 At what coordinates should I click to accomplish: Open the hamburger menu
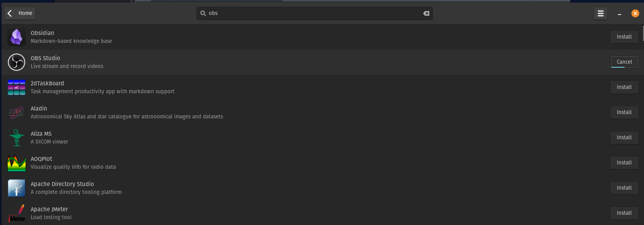(x=601, y=13)
